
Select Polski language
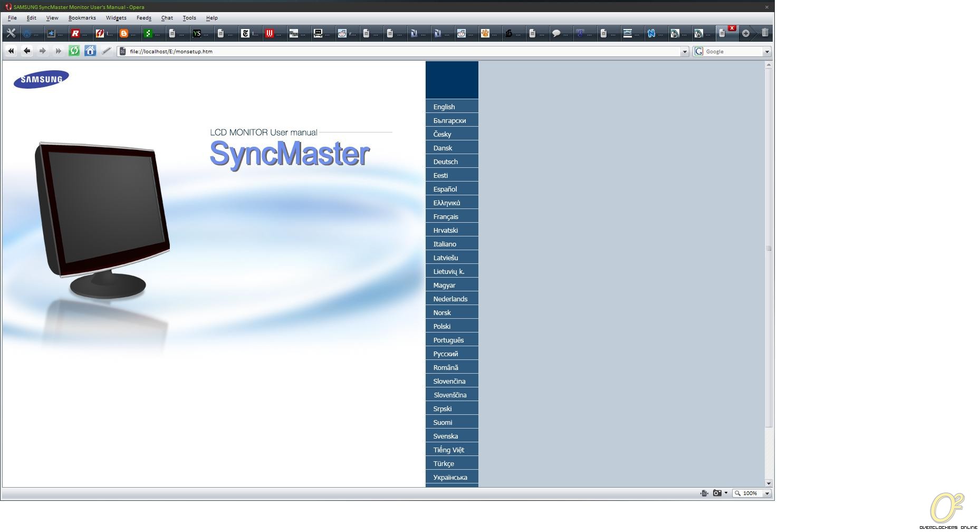pyautogui.click(x=452, y=326)
